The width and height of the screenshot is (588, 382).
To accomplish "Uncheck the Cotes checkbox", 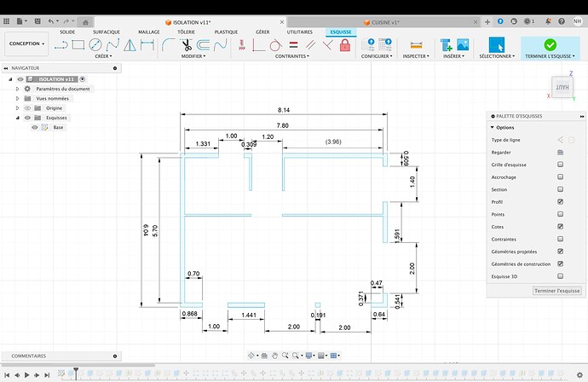I will pos(560,227).
